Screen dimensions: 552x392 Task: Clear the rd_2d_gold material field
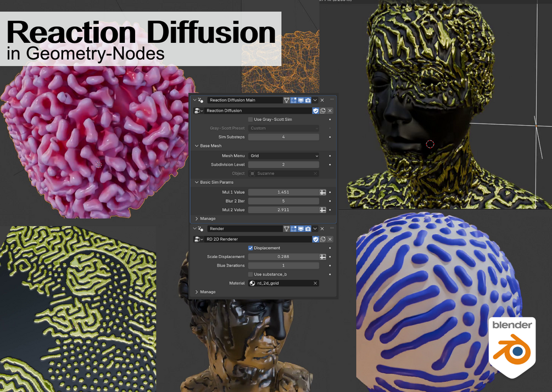315,283
